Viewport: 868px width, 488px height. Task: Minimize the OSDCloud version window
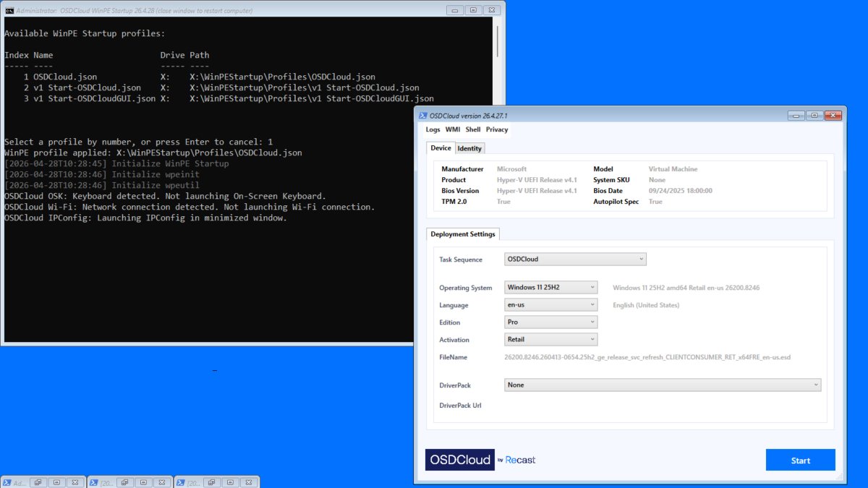coord(796,116)
